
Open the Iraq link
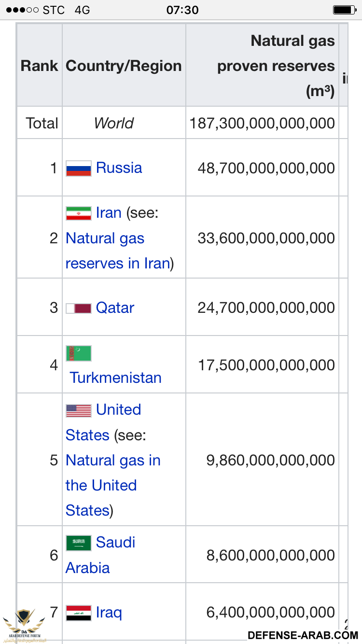pyautogui.click(x=109, y=613)
